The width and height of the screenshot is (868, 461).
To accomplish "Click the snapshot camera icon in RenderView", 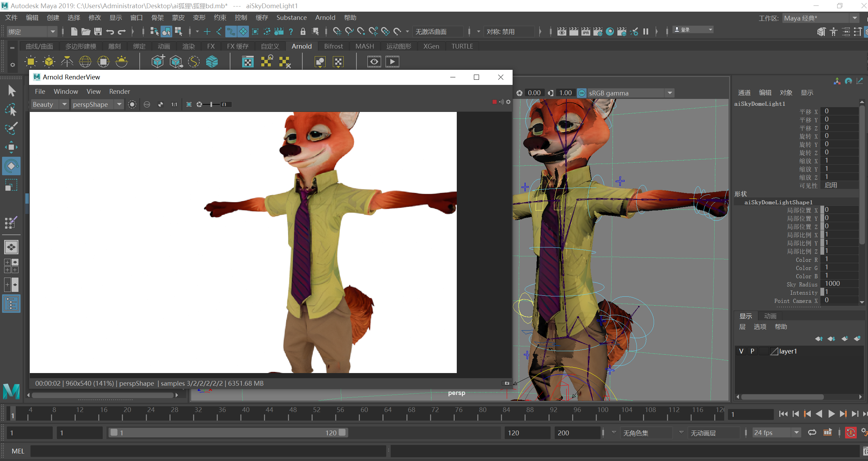I will click(507, 383).
